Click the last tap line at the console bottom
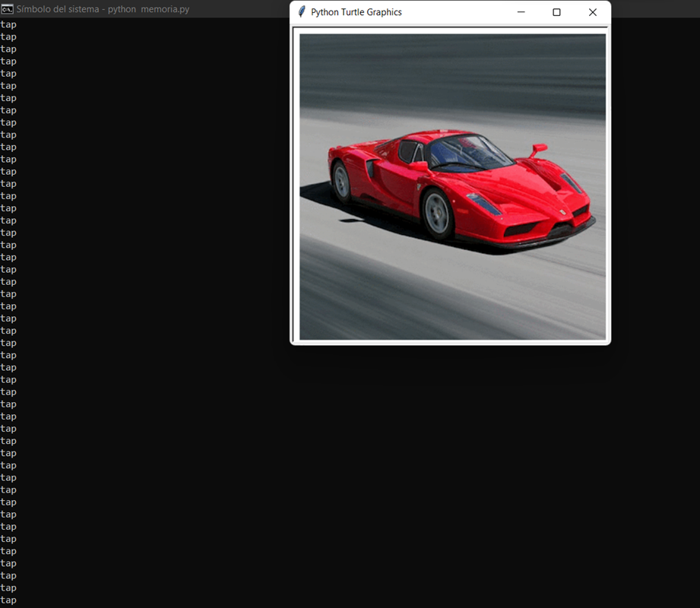 click(8, 600)
